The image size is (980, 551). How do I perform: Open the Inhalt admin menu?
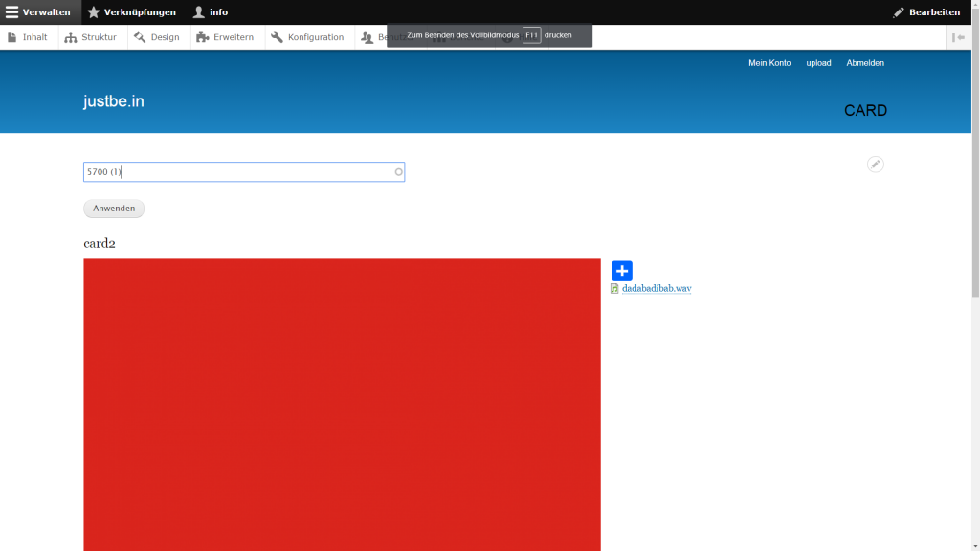click(28, 37)
